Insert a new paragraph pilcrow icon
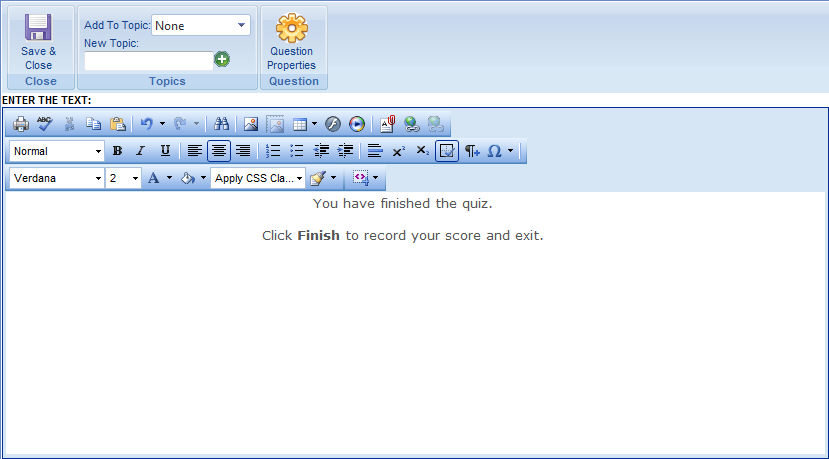 coord(472,151)
